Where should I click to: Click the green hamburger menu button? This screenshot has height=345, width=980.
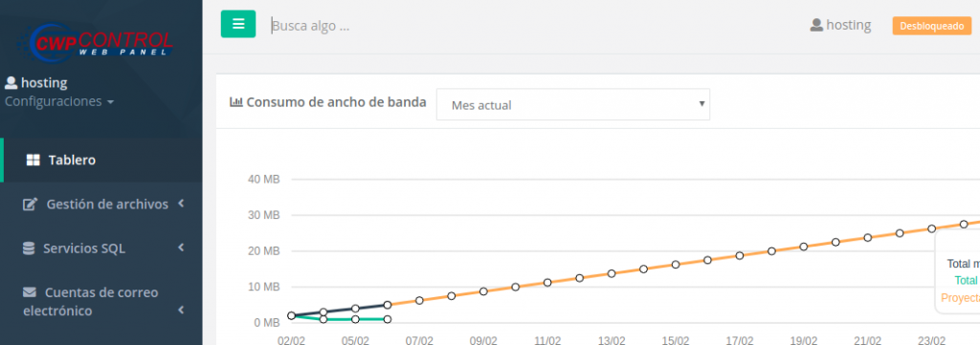pos(237,24)
